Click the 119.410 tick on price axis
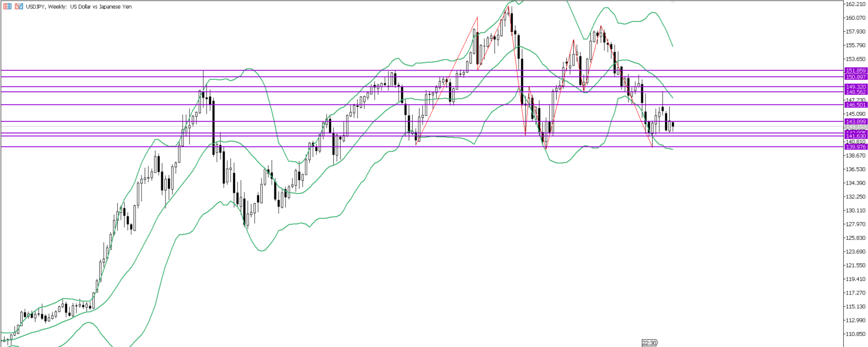Viewport: 868px width, 347px height. tap(855, 279)
